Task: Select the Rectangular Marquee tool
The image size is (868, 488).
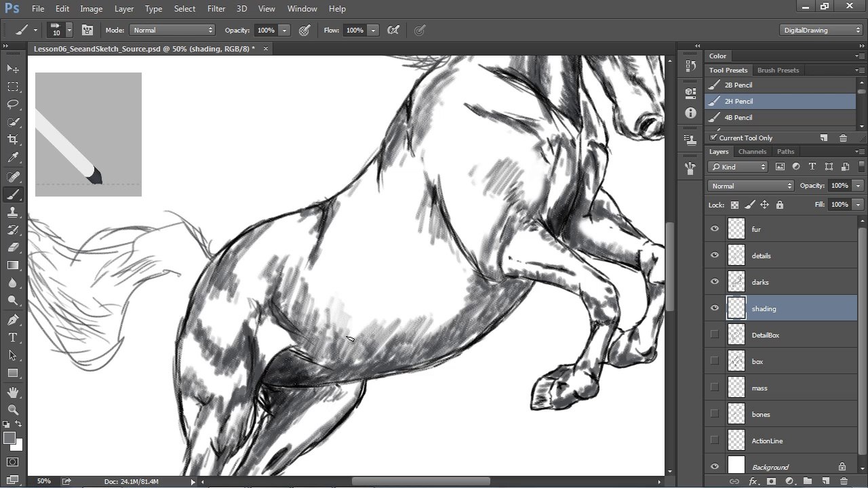Action: tap(13, 87)
